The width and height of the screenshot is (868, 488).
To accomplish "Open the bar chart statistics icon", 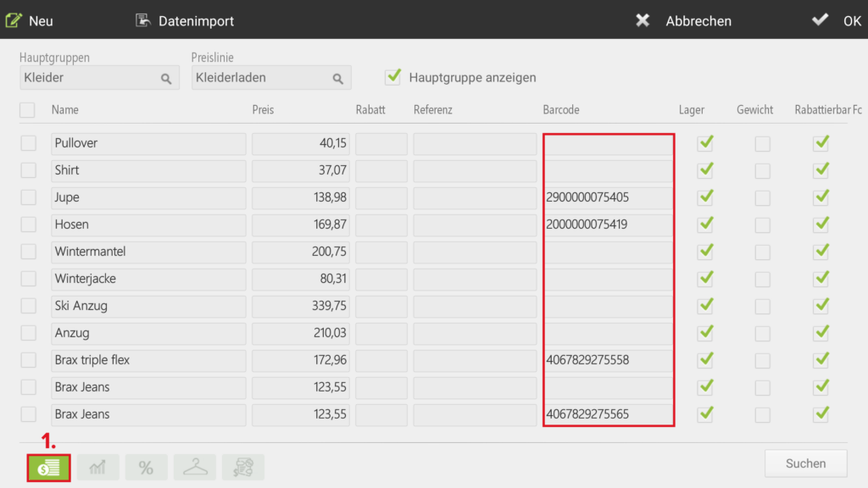I will point(98,468).
